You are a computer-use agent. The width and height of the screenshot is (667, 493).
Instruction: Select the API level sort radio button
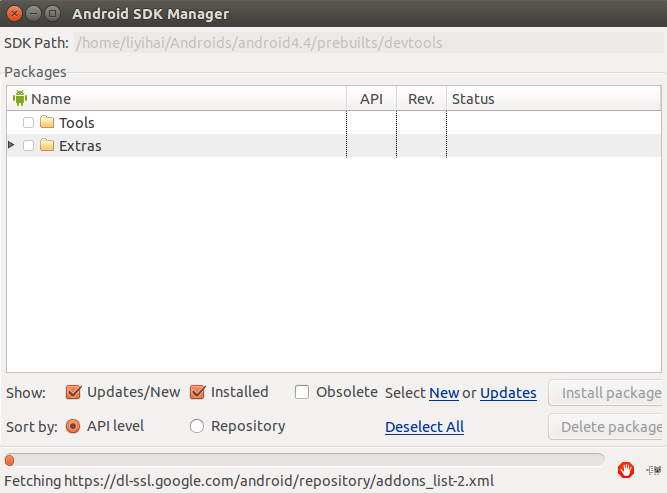73,426
